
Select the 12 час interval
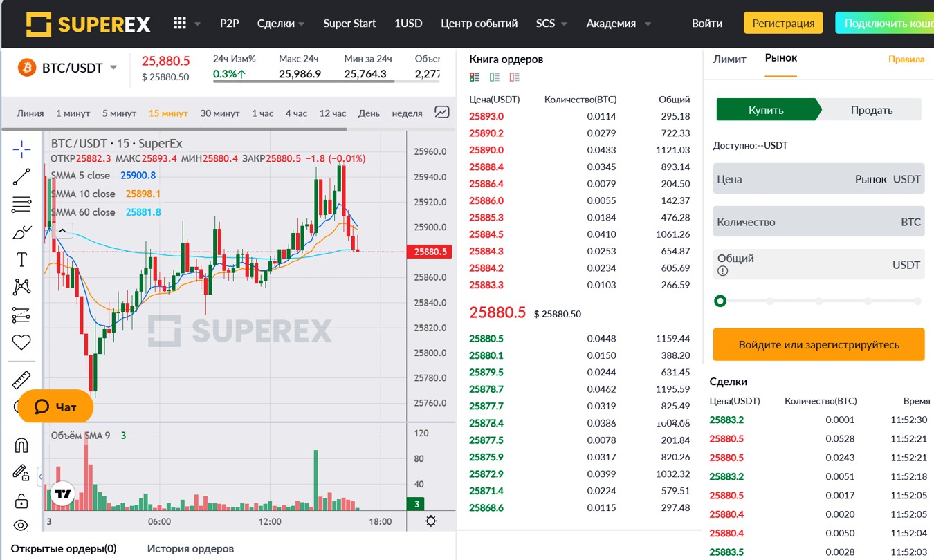click(333, 113)
